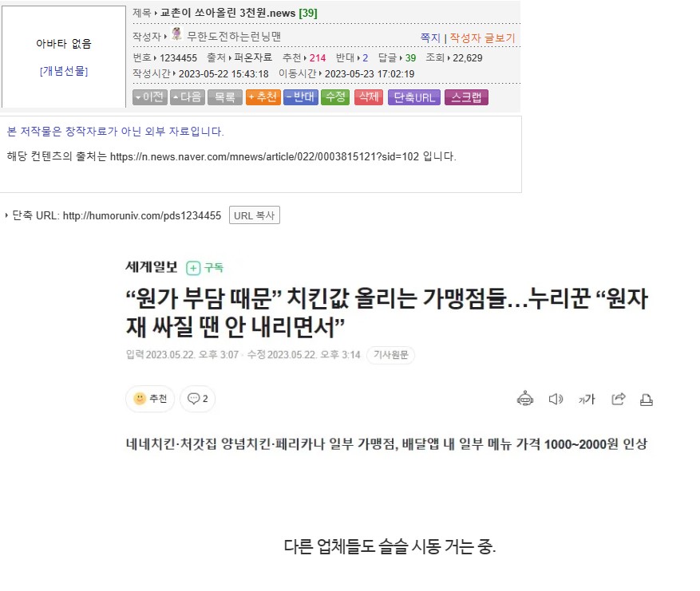Image resolution: width=700 pixels, height=591 pixels.
Task: Click the share article icon
Action: [x=619, y=399]
